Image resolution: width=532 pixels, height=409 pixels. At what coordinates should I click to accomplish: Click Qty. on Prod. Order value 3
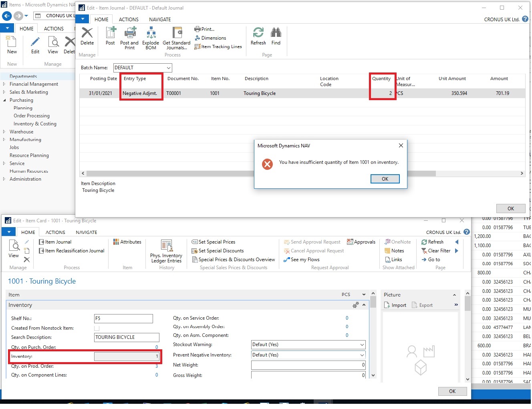(x=157, y=366)
